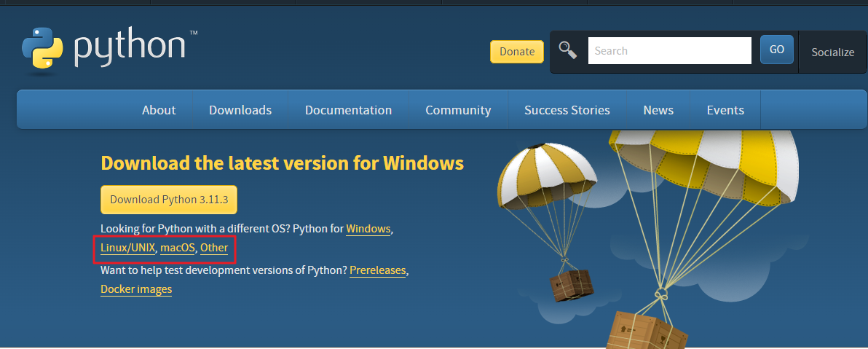Open the Docker images link

click(x=136, y=289)
